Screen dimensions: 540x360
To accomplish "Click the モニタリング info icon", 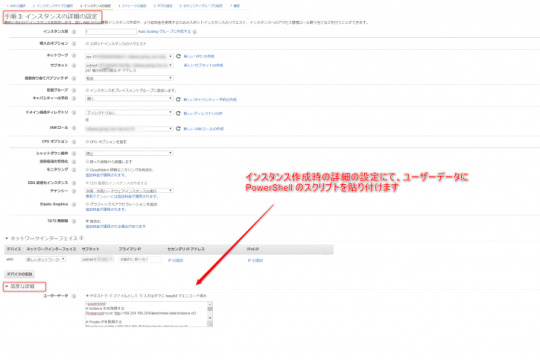I will tap(74, 170).
